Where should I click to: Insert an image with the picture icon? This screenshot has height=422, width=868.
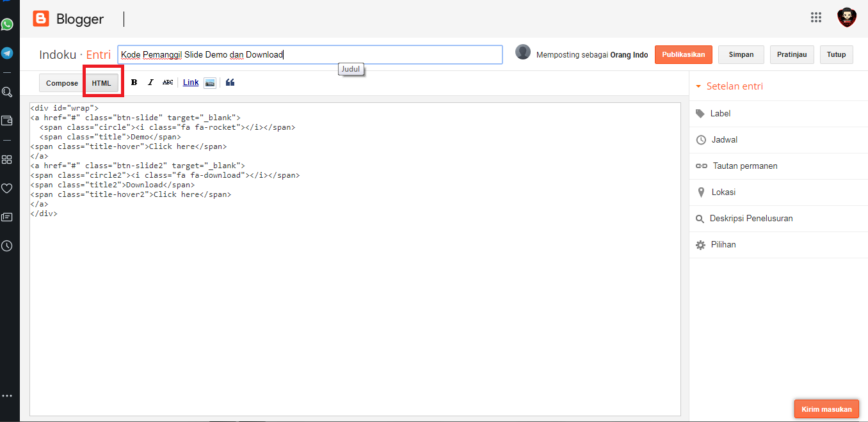[210, 82]
